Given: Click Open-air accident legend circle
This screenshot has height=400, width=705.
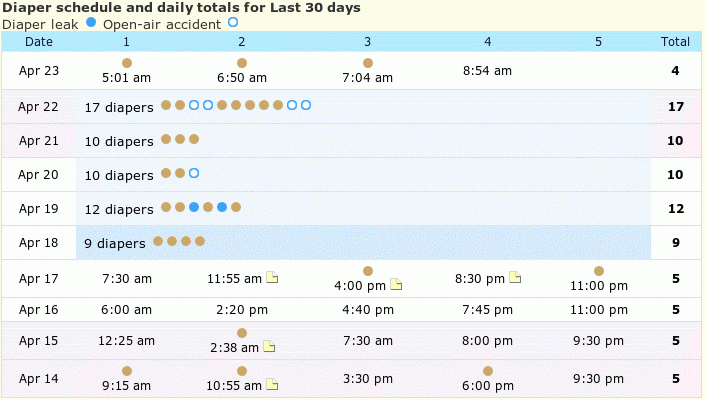Looking at the screenshot, I should tap(233, 22).
